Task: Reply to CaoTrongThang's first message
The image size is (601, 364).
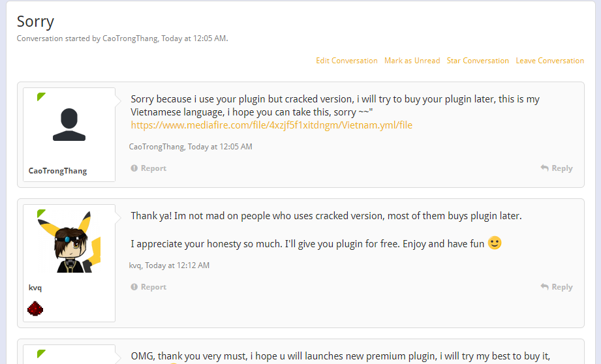Action: tap(557, 168)
